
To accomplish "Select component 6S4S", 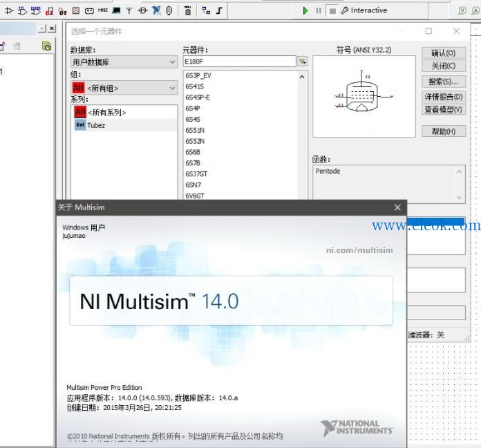I will pos(193,120).
